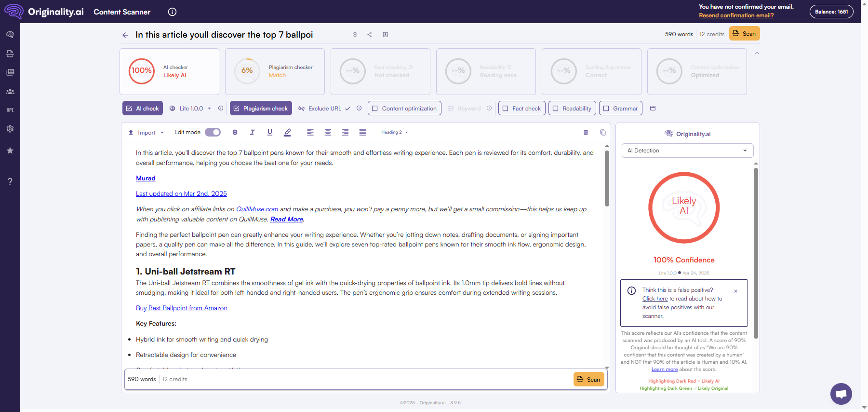Image resolution: width=868 pixels, height=412 pixels.
Task: Click the share icon beside the title
Action: pyautogui.click(x=370, y=35)
